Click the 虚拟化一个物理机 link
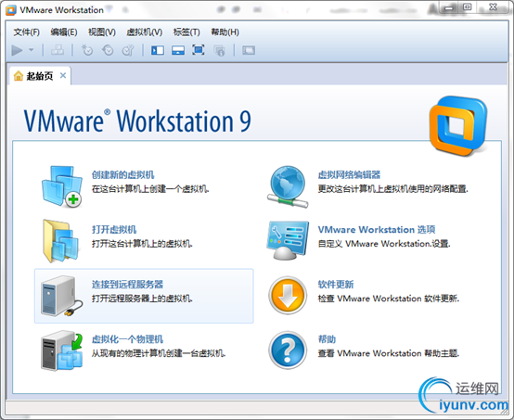 (x=127, y=339)
